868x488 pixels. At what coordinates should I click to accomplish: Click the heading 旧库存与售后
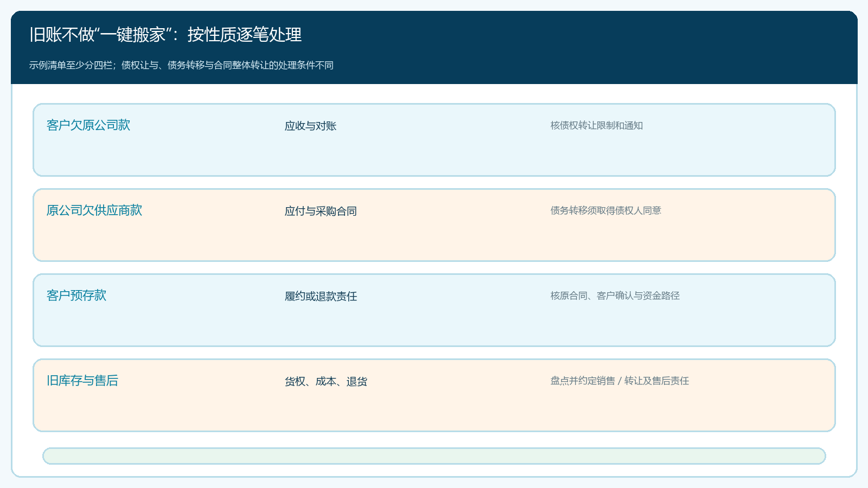point(82,381)
